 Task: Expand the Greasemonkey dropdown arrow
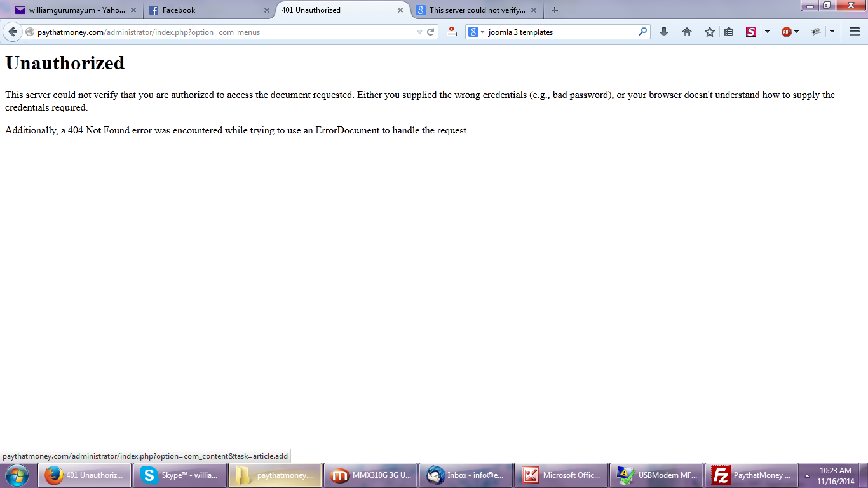832,32
